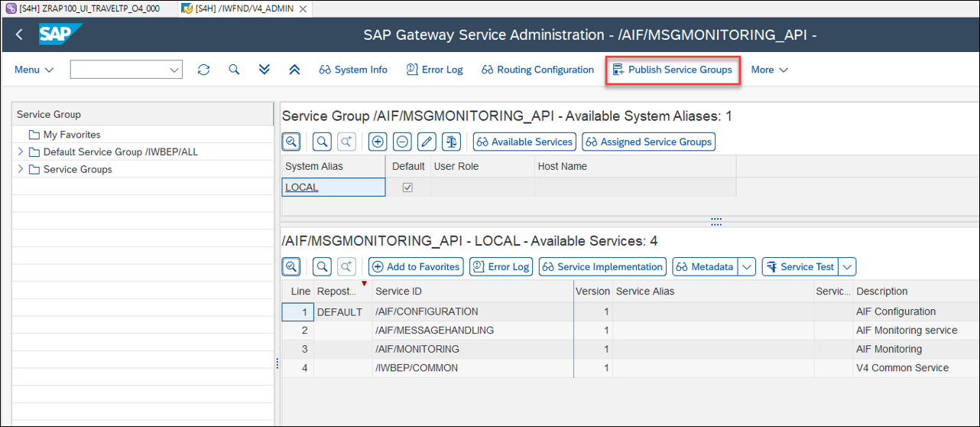Click the SAP logo
Viewport: 980px width, 427px height.
pos(60,34)
